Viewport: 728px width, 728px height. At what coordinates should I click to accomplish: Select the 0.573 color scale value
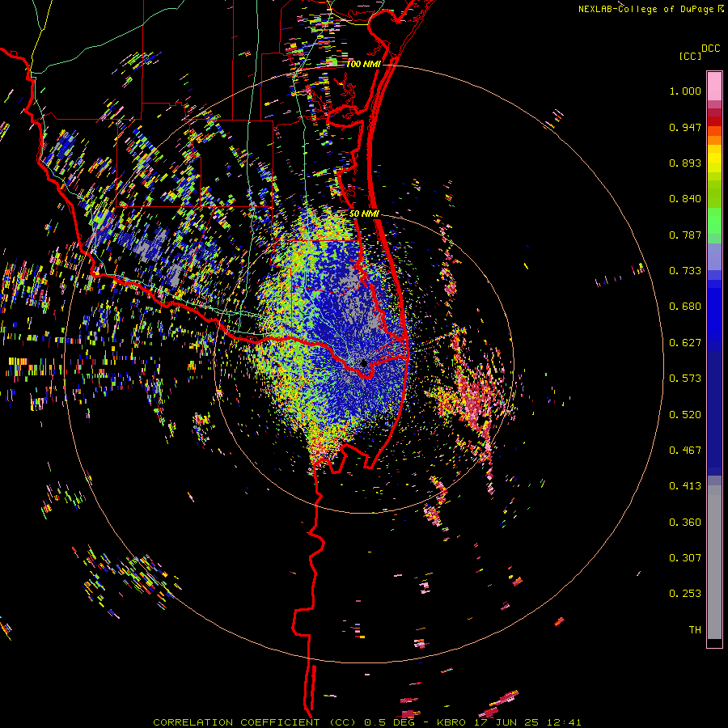(x=685, y=379)
